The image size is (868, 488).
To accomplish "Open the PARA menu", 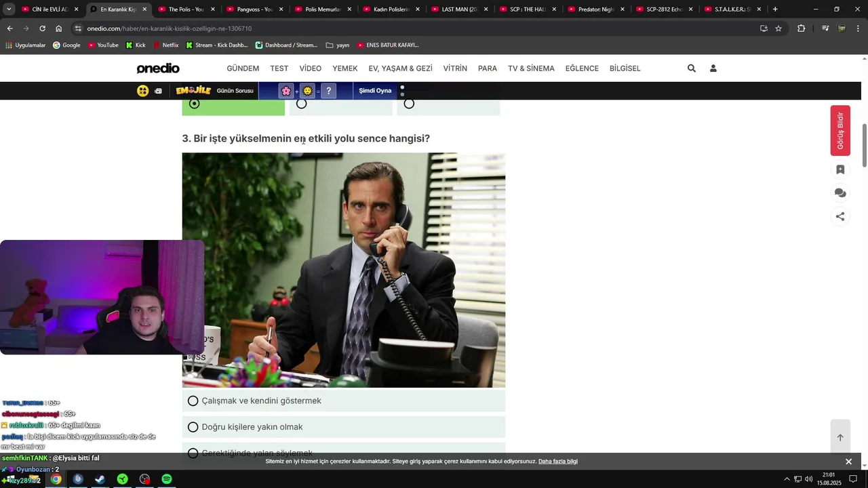I will [x=488, y=68].
